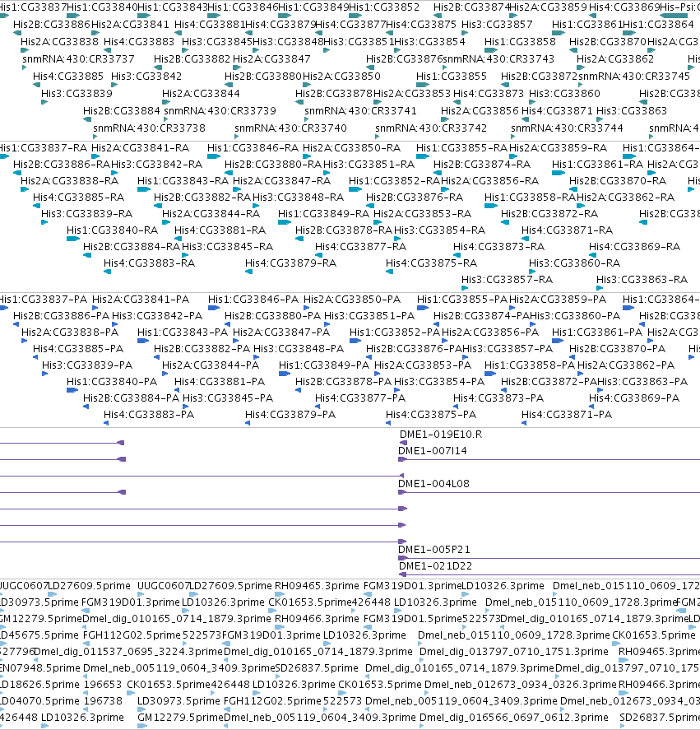The height and width of the screenshot is (730, 700).
Task: Click the DME1-004L08 BAC label
Action: pos(433,484)
